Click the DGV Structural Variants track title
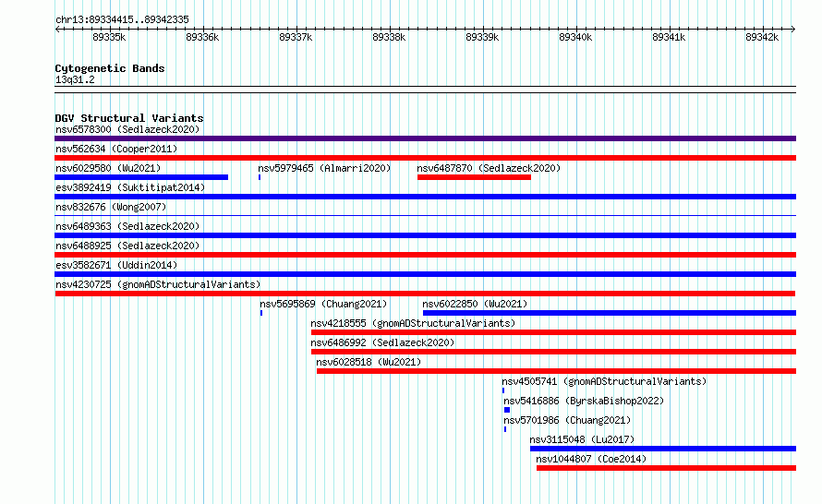 (x=129, y=118)
